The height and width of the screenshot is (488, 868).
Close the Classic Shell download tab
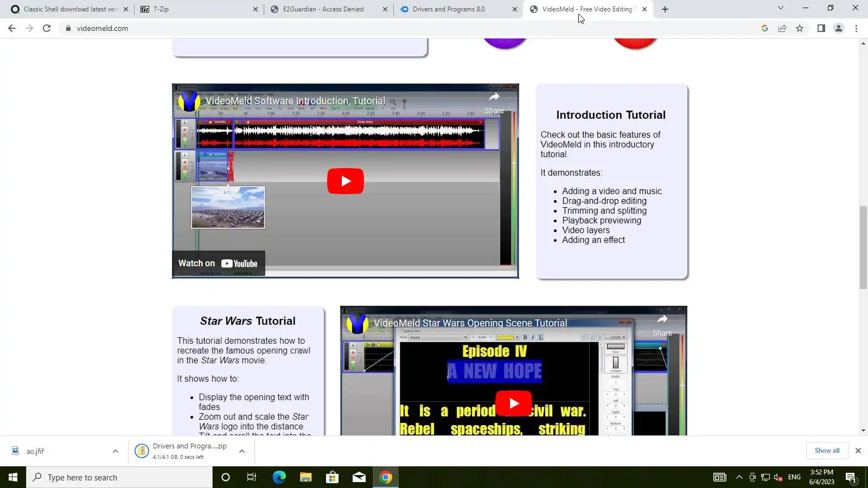coord(126,9)
